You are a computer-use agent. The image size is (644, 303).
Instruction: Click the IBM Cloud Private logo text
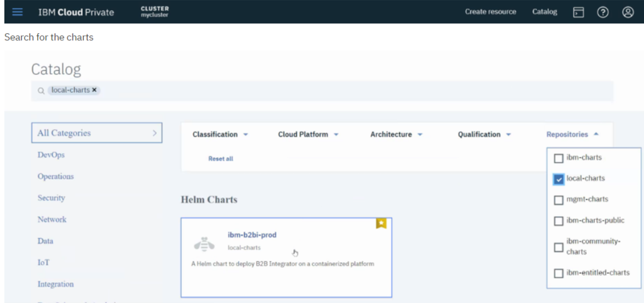point(76,12)
